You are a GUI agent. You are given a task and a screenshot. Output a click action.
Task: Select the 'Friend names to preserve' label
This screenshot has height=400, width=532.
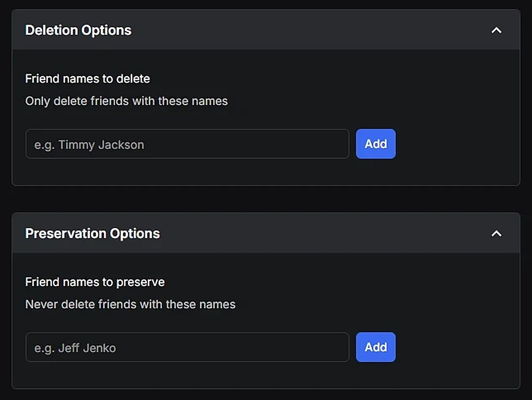[x=95, y=282]
